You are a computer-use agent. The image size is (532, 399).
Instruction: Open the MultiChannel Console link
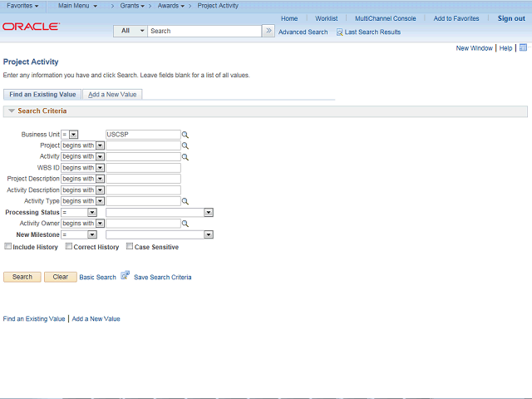click(386, 18)
